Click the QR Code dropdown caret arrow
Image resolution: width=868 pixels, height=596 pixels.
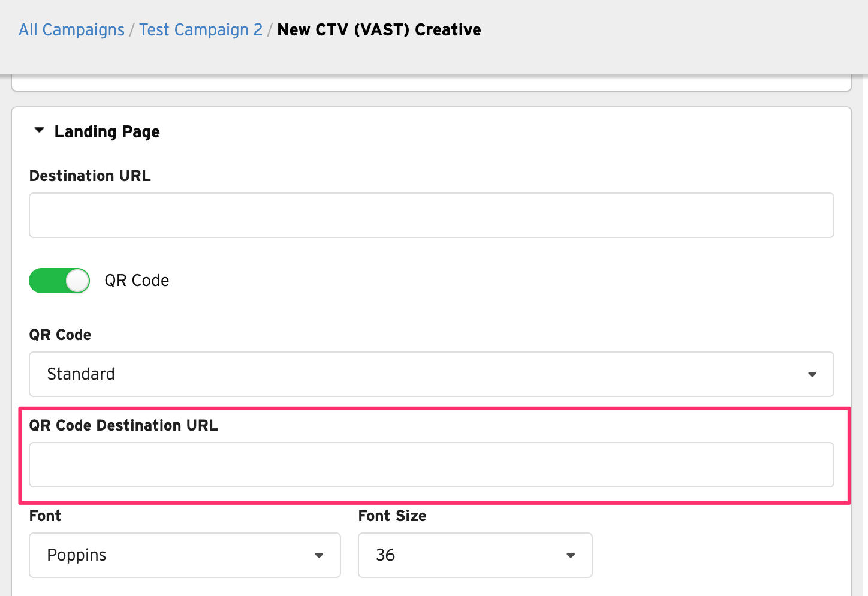812,375
